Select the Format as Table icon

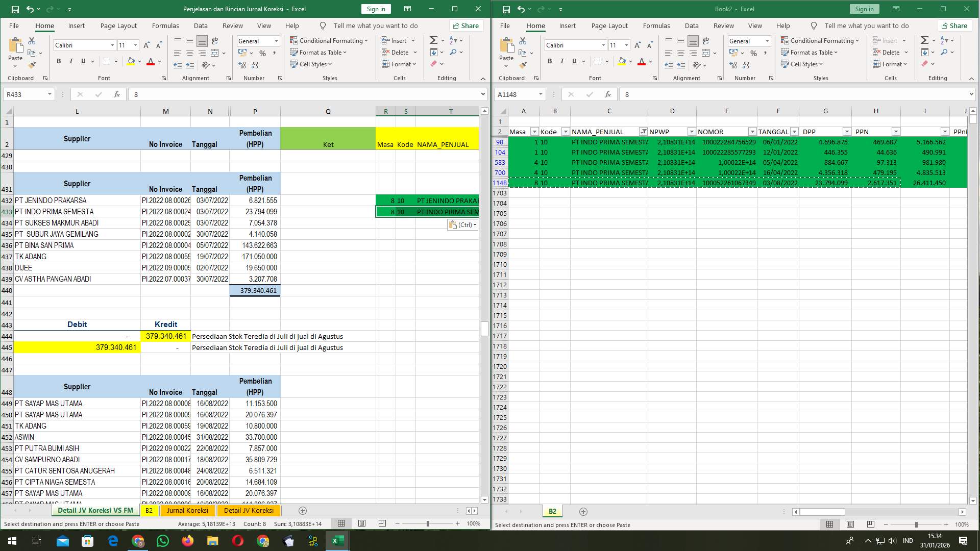295,52
